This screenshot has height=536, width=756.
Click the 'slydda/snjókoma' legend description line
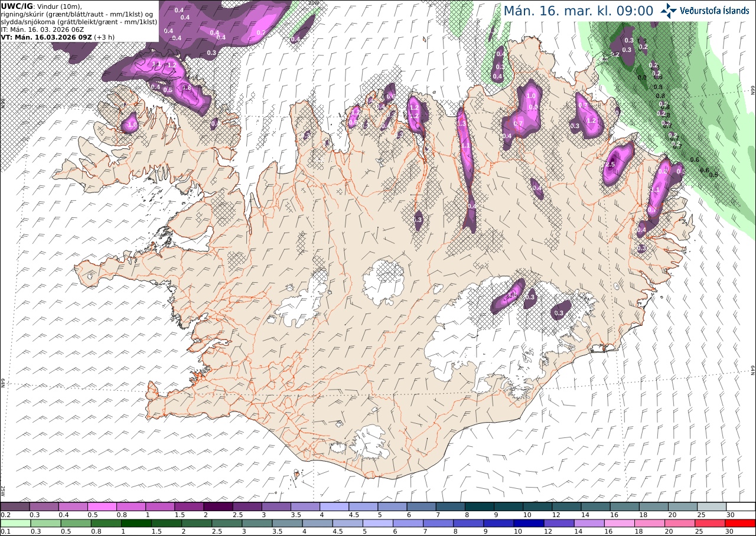click(x=79, y=21)
